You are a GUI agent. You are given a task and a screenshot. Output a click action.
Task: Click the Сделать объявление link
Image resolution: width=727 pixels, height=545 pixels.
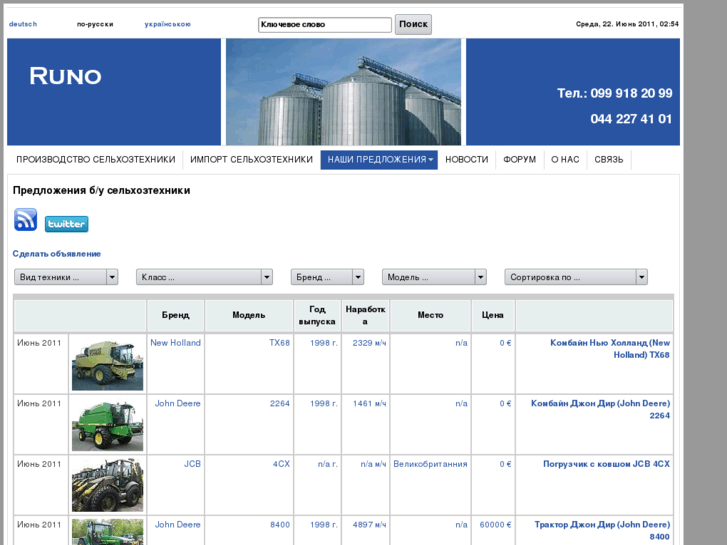click(57, 254)
